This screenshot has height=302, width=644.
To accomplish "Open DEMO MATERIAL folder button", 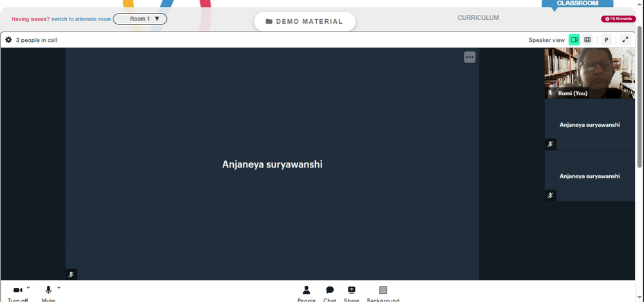I will click(305, 21).
